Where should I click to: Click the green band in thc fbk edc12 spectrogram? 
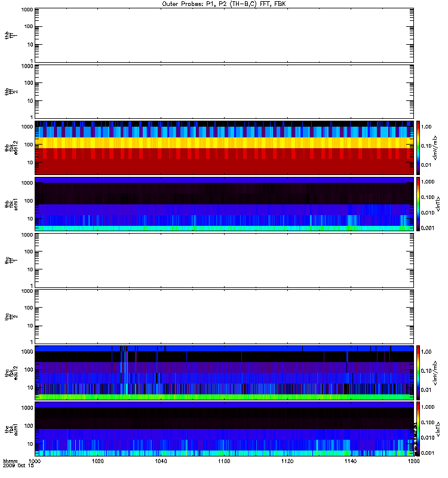224,397
